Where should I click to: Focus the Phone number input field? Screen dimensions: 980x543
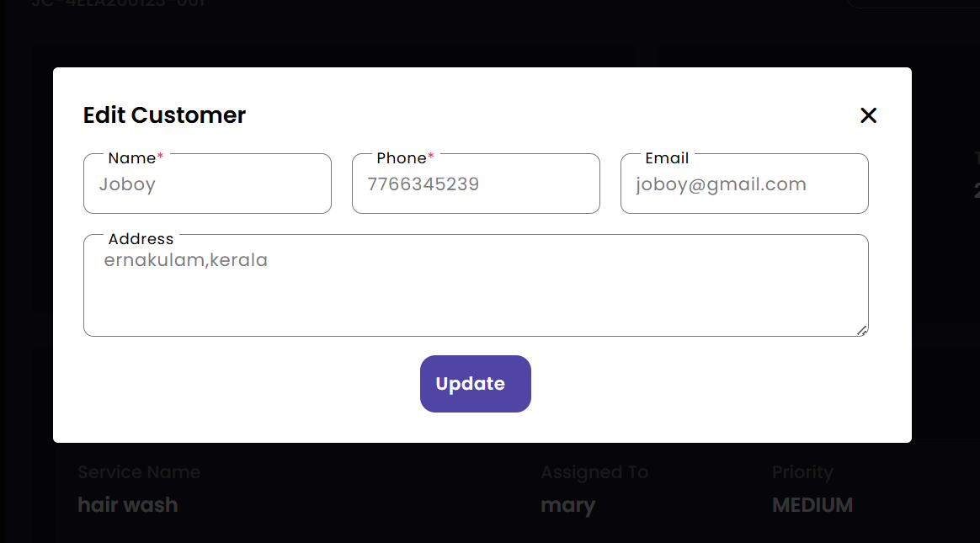(476, 185)
